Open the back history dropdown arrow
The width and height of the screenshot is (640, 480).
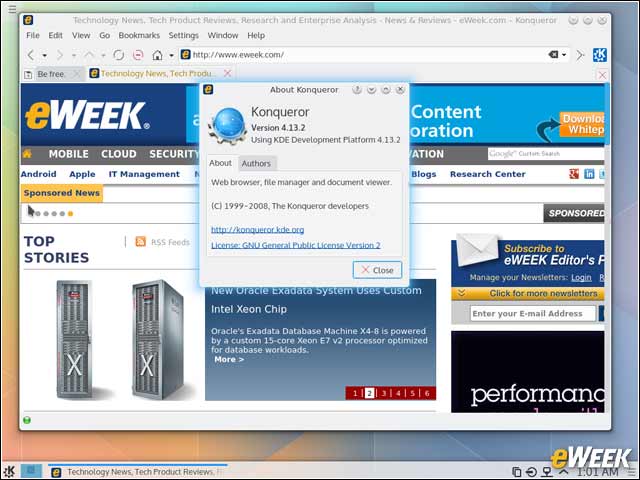(x=44, y=55)
